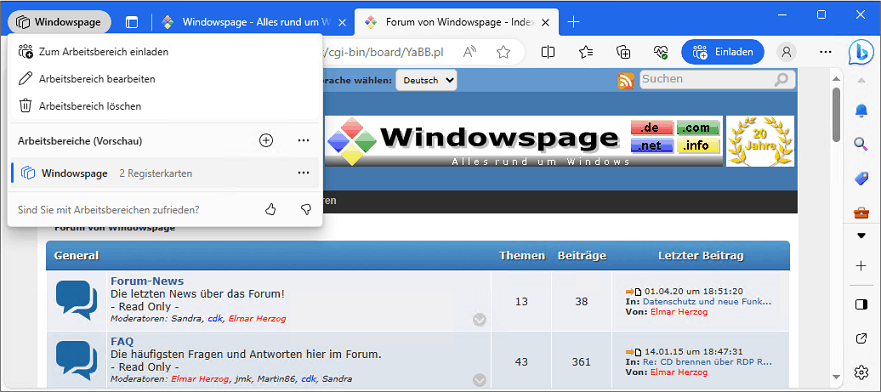The width and height of the screenshot is (881, 392).
Task: Open the .de domain link
Action: (x=651, y=127)
